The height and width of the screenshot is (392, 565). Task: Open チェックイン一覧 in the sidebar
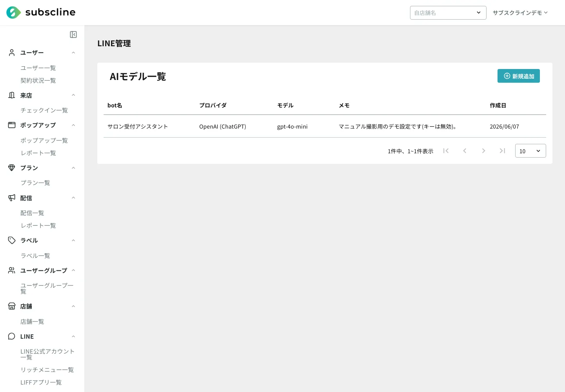click(x=44, y=110)
